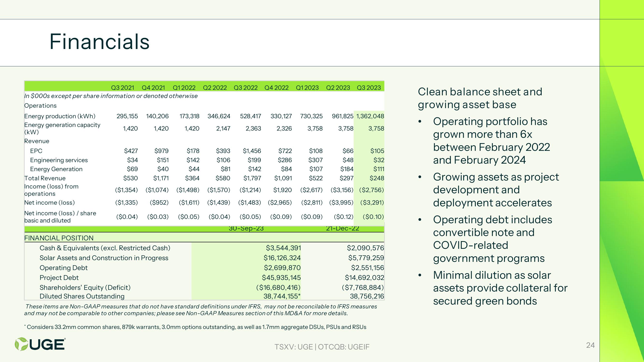Click Solar Assets and Construction in Progress
This screenshot has width=644, height=362.
(104, 258)
